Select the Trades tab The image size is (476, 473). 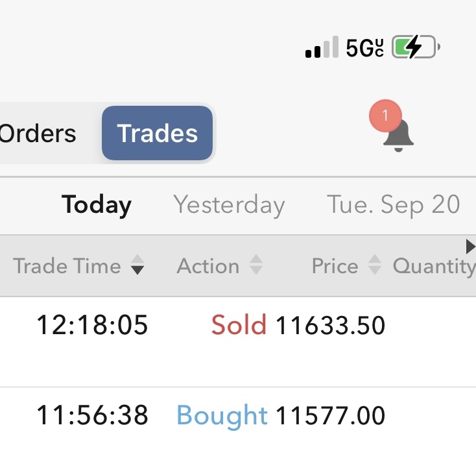158,134
